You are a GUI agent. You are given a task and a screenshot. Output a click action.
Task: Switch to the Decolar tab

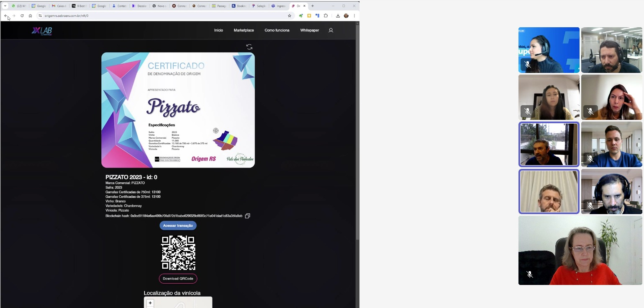[x=139, y=6]
